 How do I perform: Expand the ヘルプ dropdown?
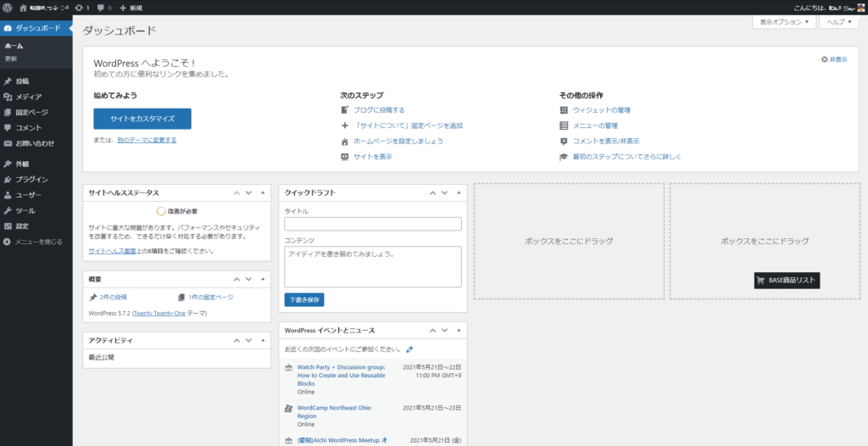(838, 22)
